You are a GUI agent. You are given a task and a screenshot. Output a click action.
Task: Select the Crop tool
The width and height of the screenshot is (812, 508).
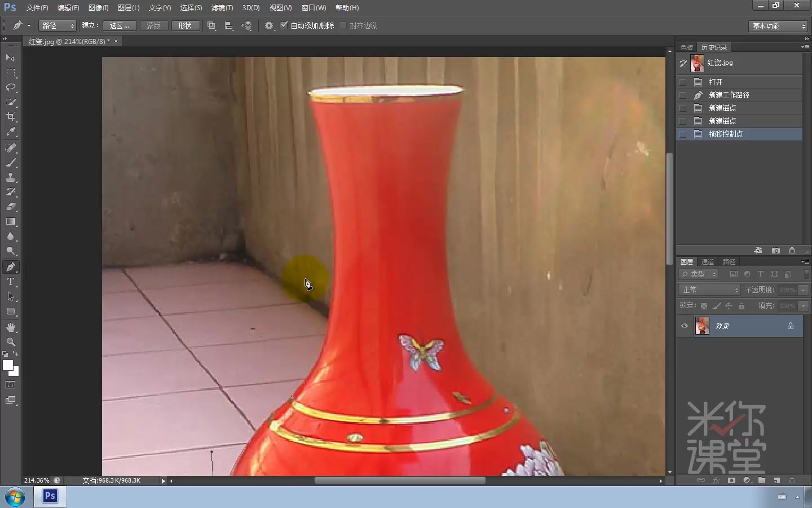pos(11,117)
